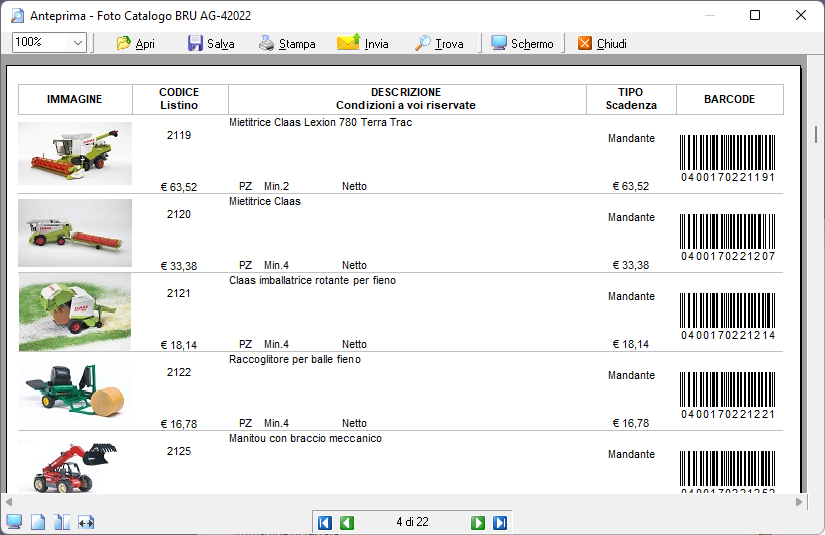The width and height of the screenshot is (825, 535).
Task: Click product code 2119
Action: (179, 135)
